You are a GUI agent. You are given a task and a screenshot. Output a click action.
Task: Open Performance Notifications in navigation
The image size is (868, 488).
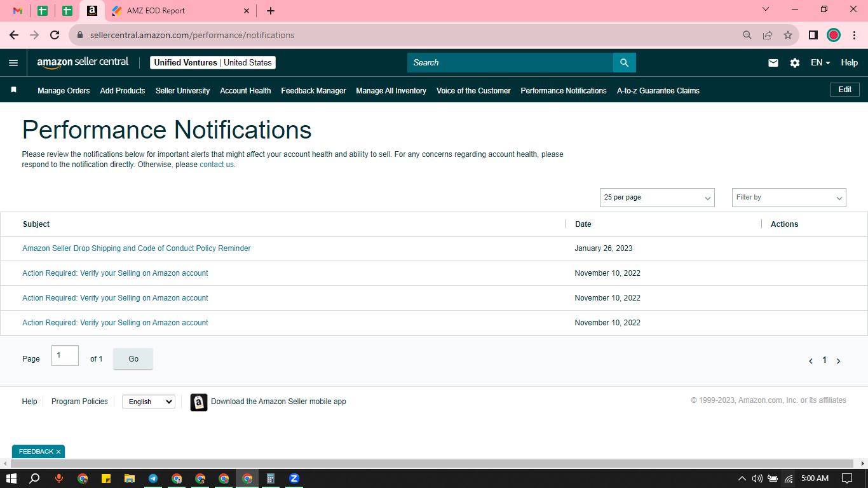click(x=564, y=91)
